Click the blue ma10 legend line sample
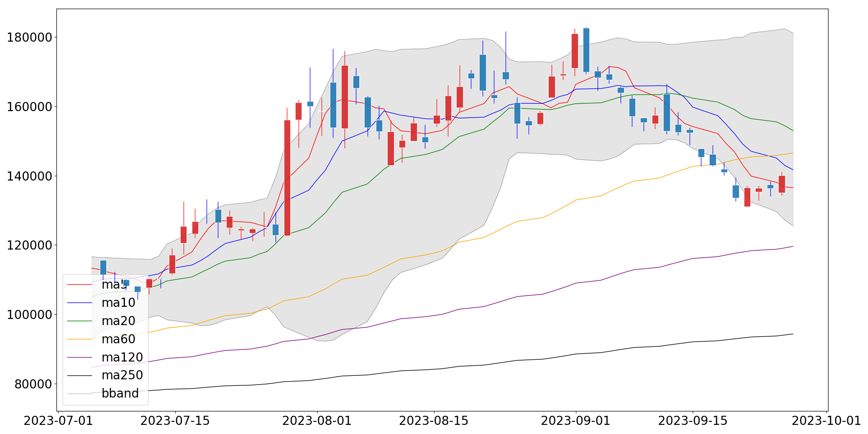This screenshot has height=434, width=868. (80, 303)
